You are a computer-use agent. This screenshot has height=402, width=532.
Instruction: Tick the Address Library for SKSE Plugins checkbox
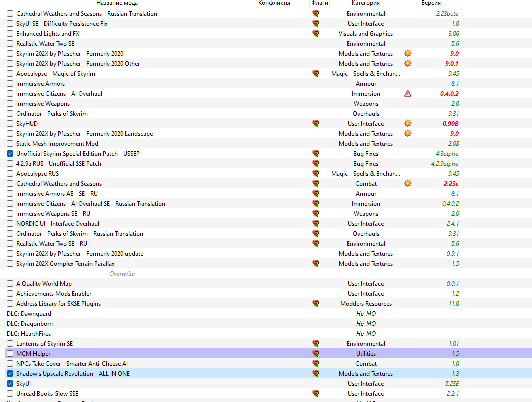(10, 304)
